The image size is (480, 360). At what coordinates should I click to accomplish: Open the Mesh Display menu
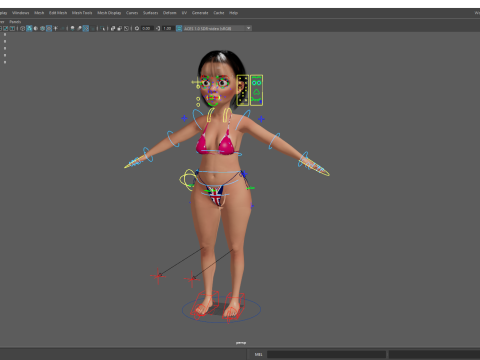click(x=109, y=13)
